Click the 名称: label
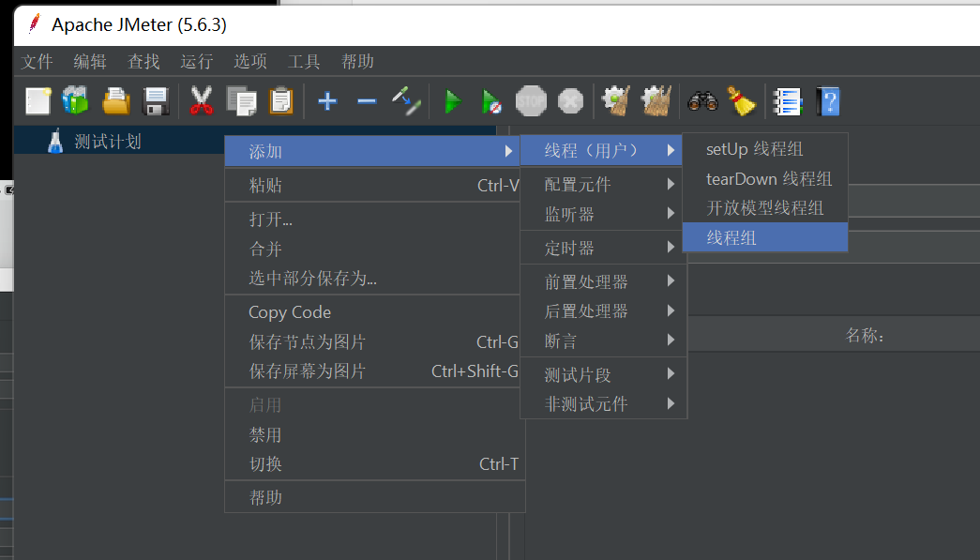 865,335
